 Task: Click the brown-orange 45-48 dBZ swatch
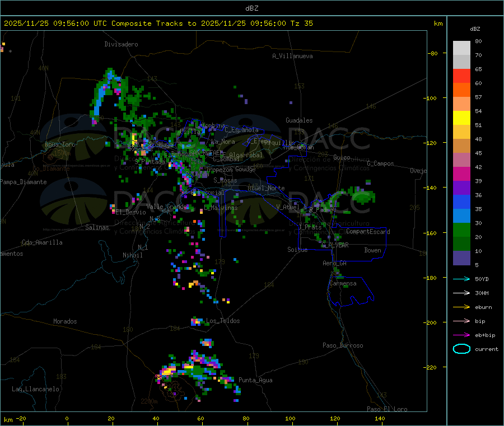[x=461, y=146]
